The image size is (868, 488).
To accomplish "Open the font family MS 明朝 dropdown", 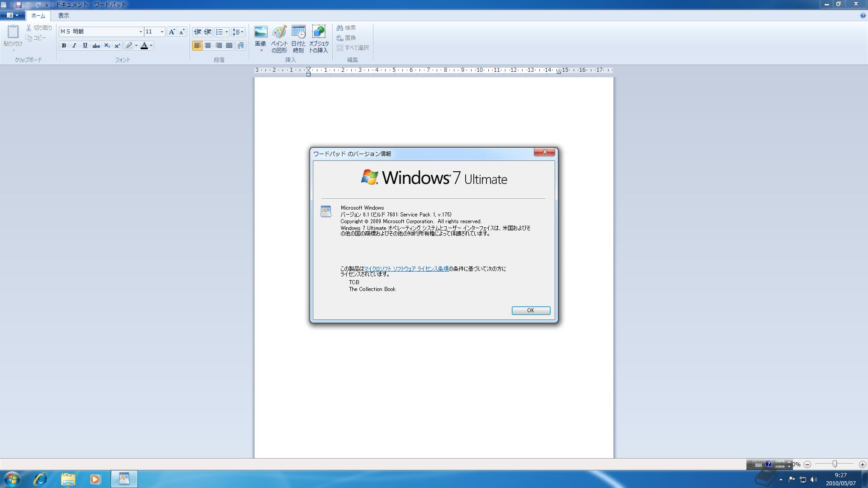I will point(140,32).
